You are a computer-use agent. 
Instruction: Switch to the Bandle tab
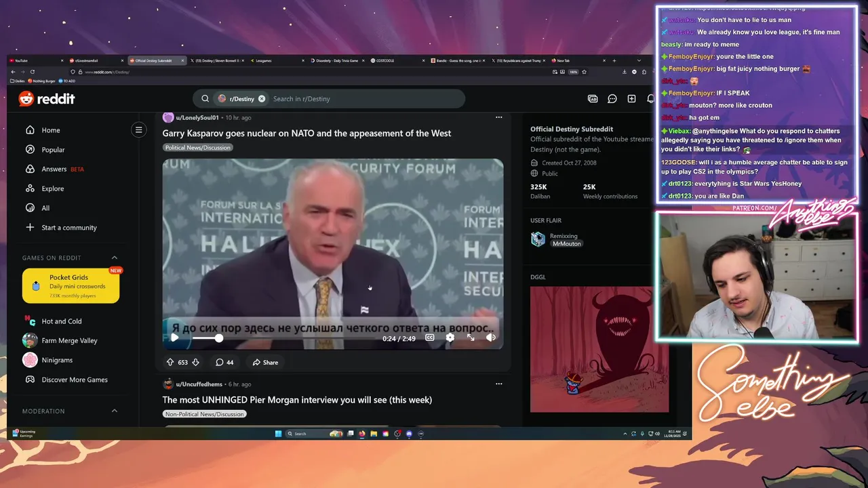pyautogui.click(x=459, y=60)
